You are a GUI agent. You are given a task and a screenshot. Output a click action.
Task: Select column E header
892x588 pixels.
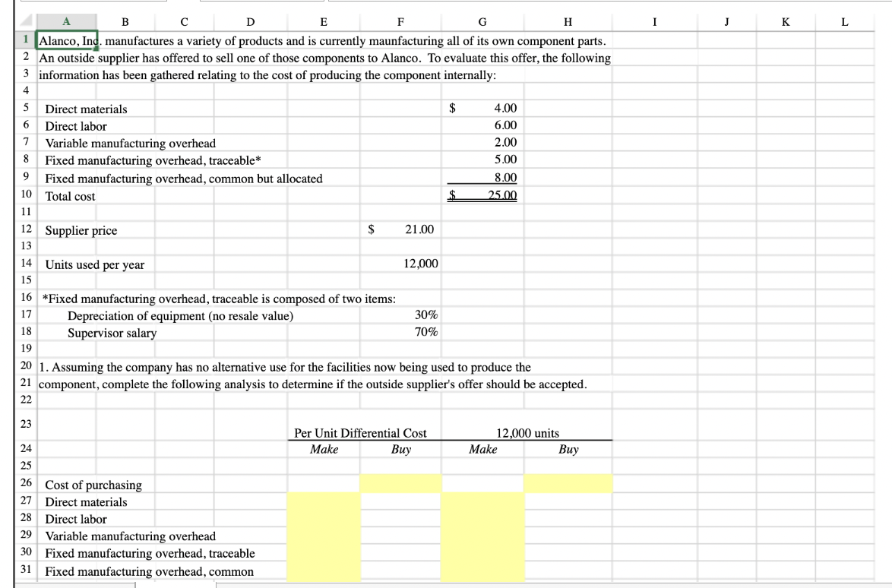tap(323, 21)
